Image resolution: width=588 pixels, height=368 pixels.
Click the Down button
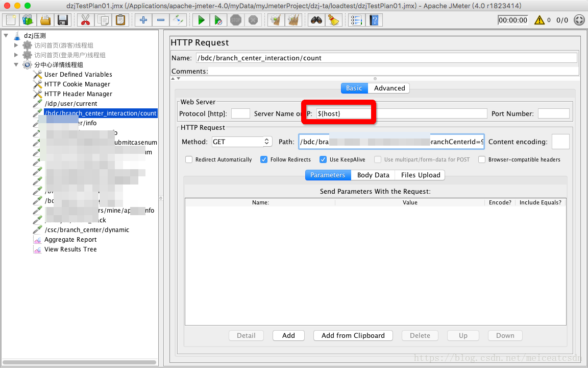(x=505, y=335)
